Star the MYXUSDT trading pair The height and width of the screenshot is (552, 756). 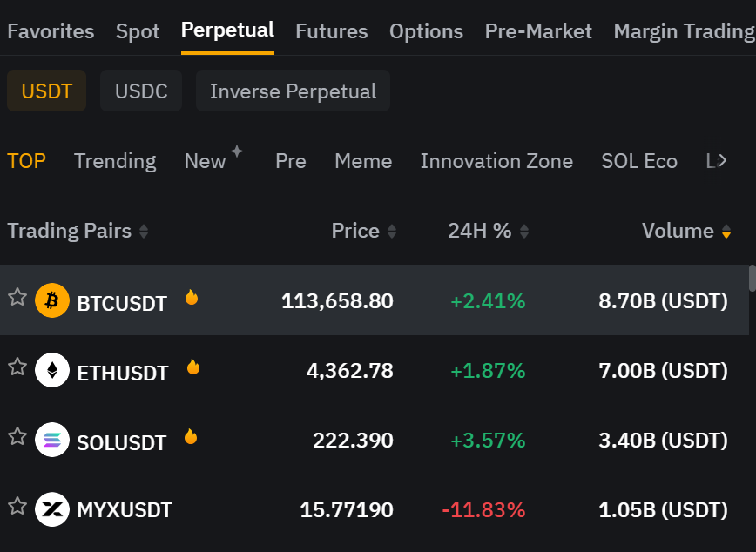(17, 506)
